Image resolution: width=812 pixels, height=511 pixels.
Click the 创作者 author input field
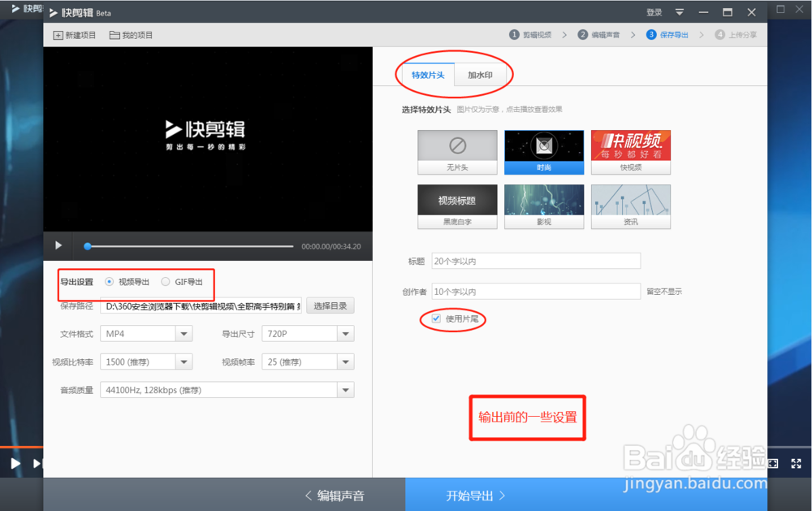coord(536,292)
